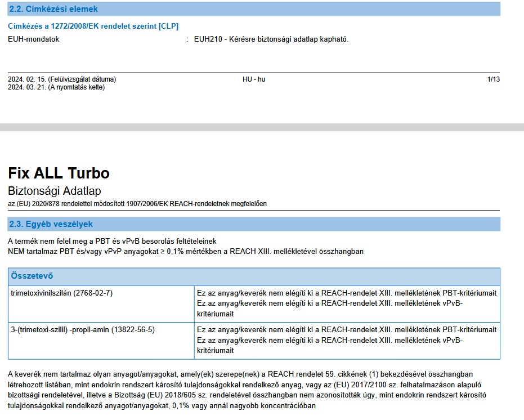Image resolution: width=524 pixels, height=420 pixels.
Task: Click the (EU) 2020/878 REACH regulation line
Action: pos(137,203)
